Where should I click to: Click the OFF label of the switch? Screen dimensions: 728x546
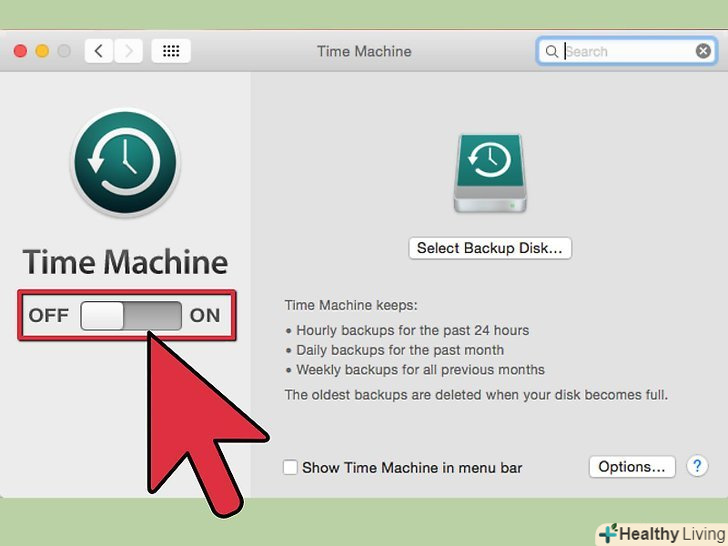49,316
